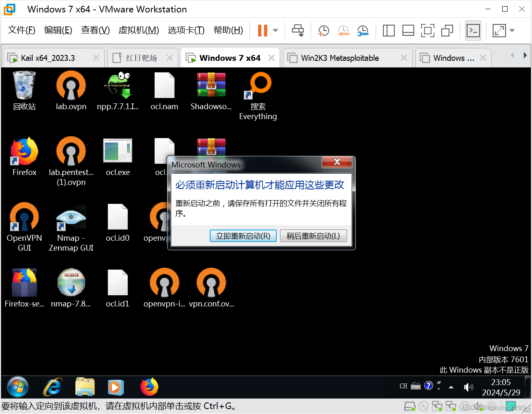
Task: Close the Win2K3 Metasploitable tab
Action: tap(404, 58)
